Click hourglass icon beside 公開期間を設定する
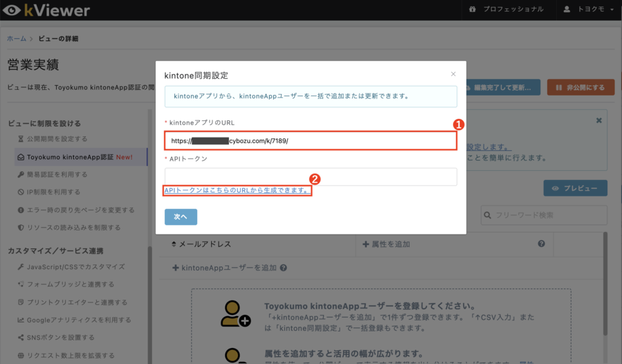Image resolution: width=622 pixels, height=364 pixels. click(21, 139)
